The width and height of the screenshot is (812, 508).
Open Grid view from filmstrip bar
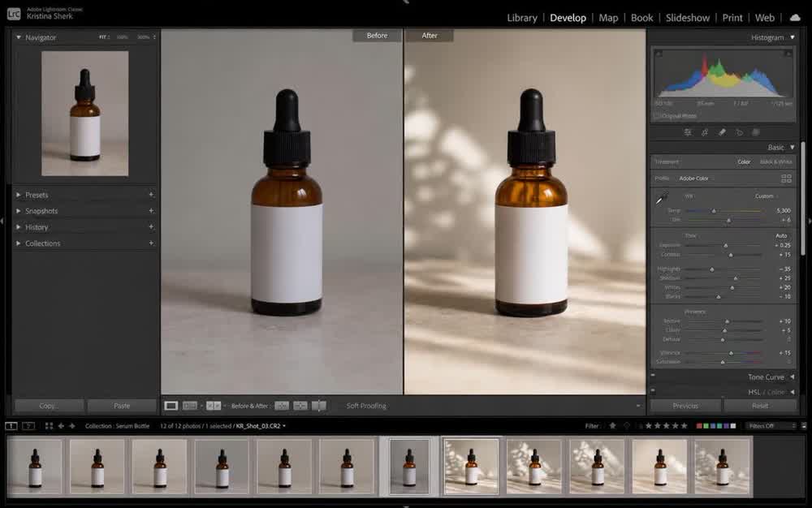49,426
